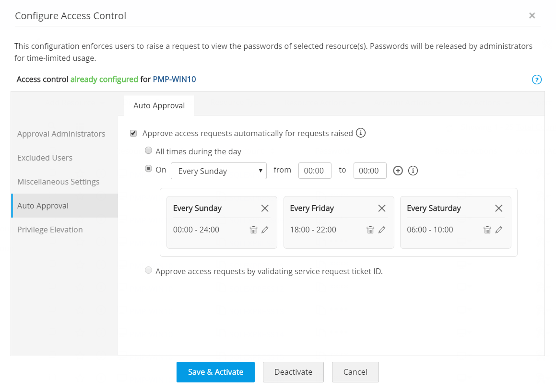The width and height of the screenshot is (556, 392).
Task: Remove the Every Saturday card with X
Action: [499, 208]
